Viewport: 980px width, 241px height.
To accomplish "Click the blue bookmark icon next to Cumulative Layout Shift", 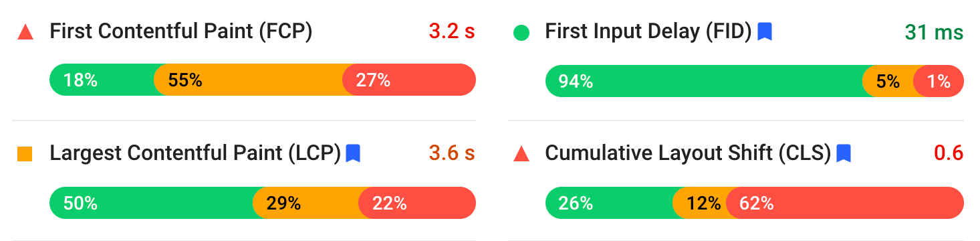I will tap(844, 153).
